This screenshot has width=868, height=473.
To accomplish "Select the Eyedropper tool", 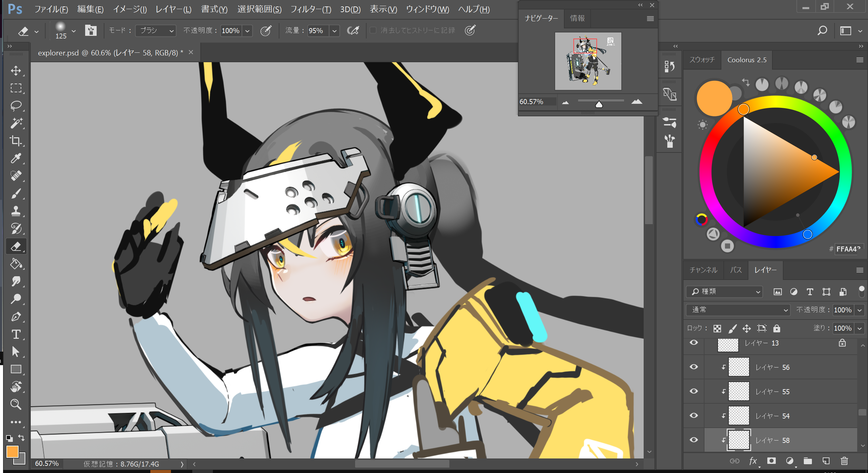I will pyautogui.click(x=16, y=159).
